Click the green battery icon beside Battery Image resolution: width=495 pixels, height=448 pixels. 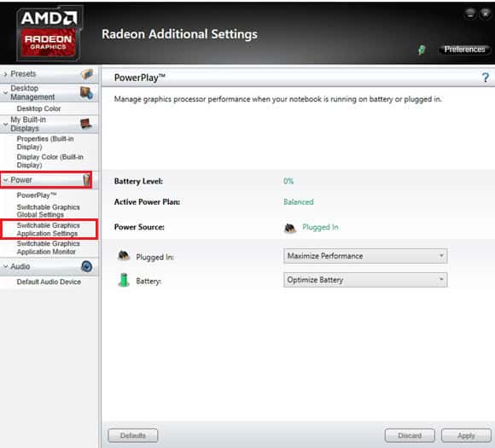pyautogui.click(x=124, y=280)
